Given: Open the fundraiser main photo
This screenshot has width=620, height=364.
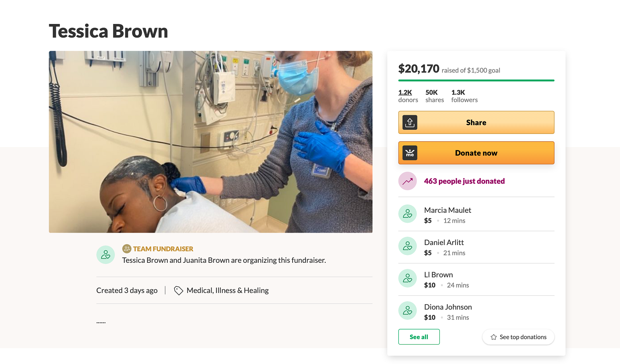Looking at the screenshot, I should (210, 142).
